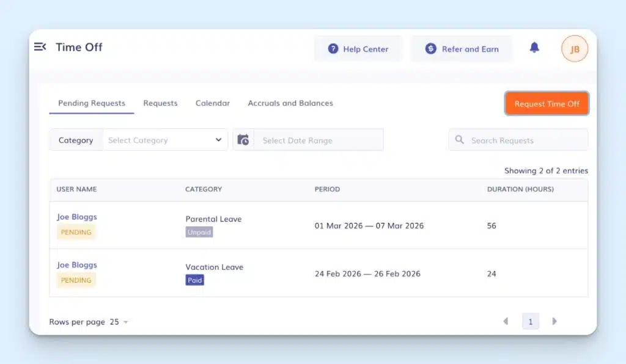Click the calendar clock date icon

tap(243, 140)
